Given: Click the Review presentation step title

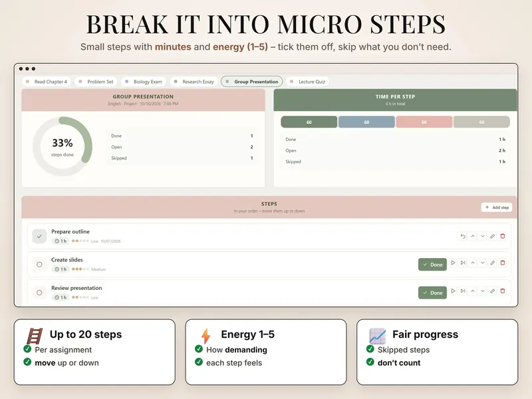Looking at the screenshot, I should click(x=76, y=288).
